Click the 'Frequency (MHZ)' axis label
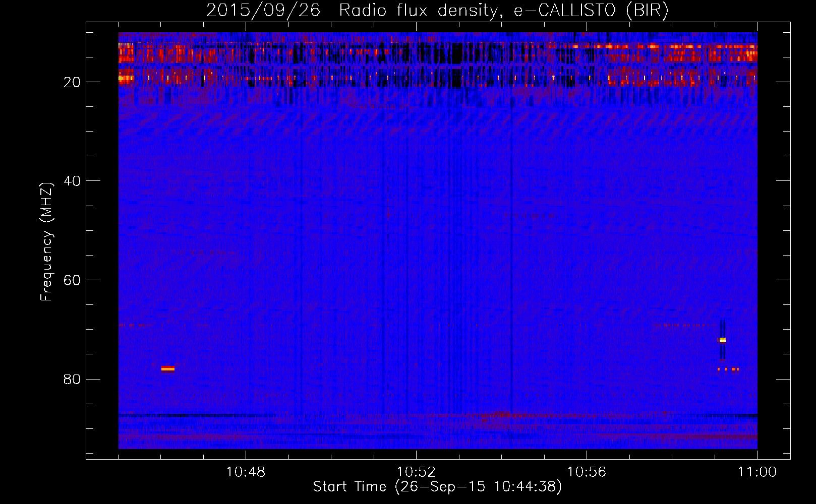The height and width of the screenshot is (504, 816). pyautogui.click(x=46, y=242)
